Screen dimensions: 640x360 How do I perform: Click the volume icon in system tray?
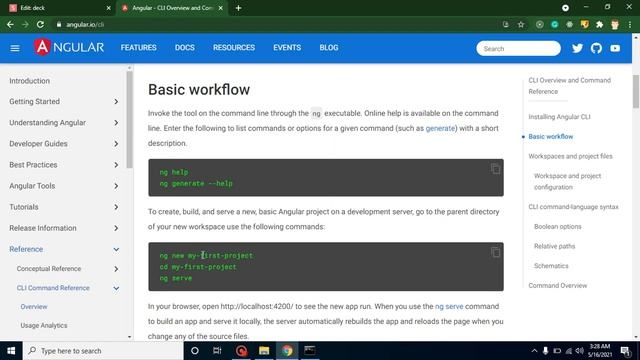580,351
